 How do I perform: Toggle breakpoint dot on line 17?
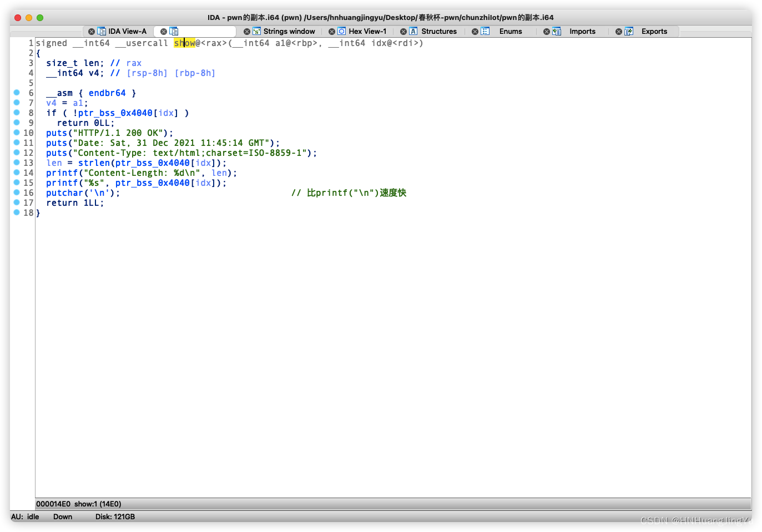(17, 202)
